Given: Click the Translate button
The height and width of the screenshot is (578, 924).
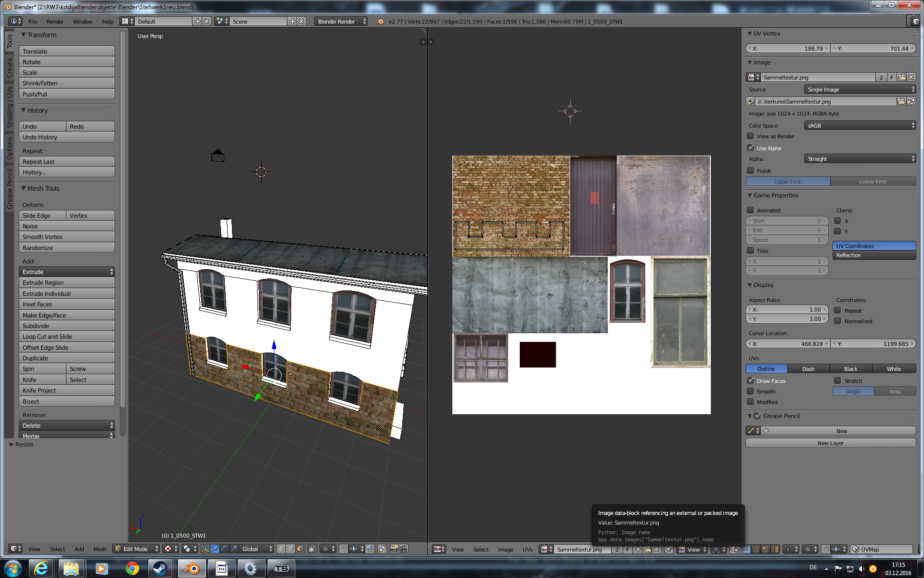Looking at the screenshot, I should [67, 51].
